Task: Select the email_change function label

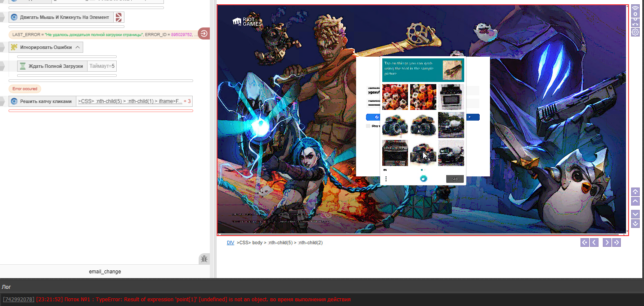Action: [105, 271]
